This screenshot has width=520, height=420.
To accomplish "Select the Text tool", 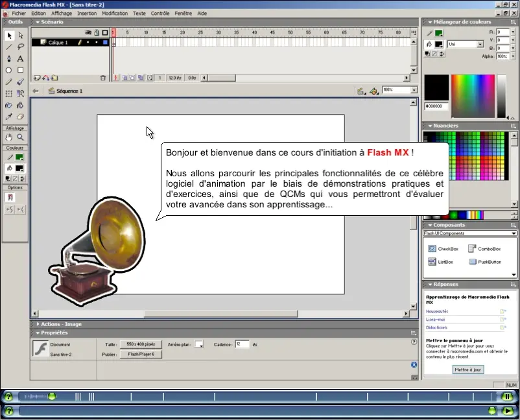I will coord(21,59).
